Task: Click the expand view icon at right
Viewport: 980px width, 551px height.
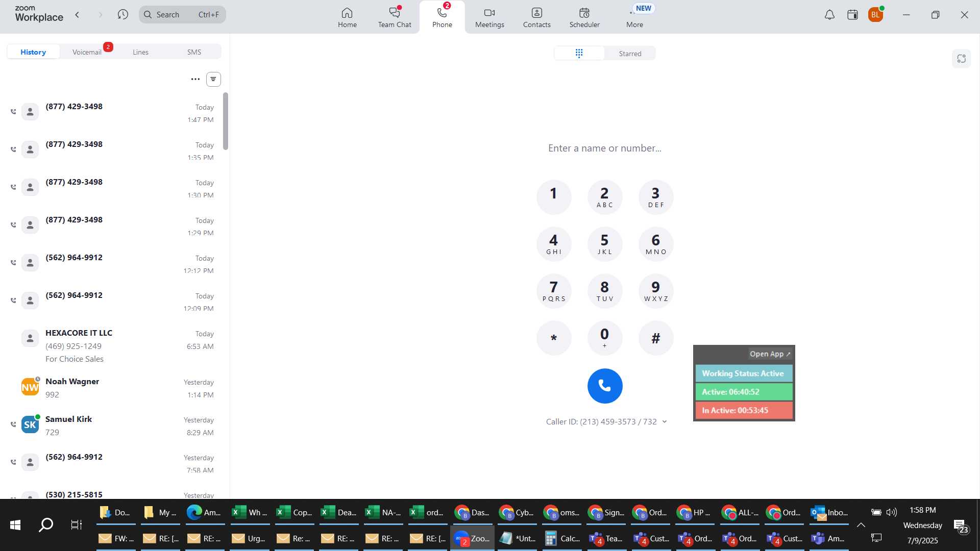Action: pyautogui.click(x=961, y=59)
